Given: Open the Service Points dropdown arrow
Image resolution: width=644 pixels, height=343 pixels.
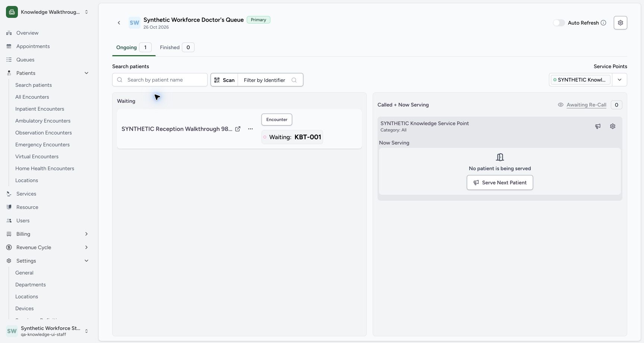Looking at the screenshot, I should point(619,80).
